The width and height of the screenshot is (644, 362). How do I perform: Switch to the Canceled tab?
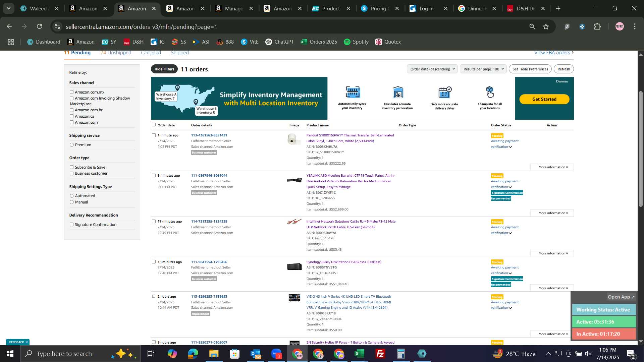click(x=151, y=53)
